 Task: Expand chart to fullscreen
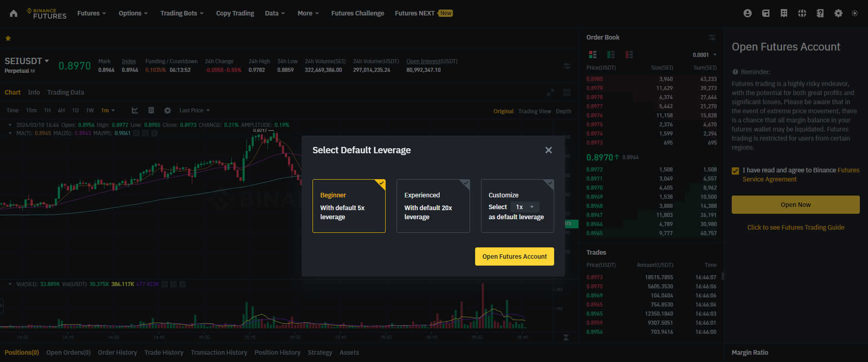(551, 92)
